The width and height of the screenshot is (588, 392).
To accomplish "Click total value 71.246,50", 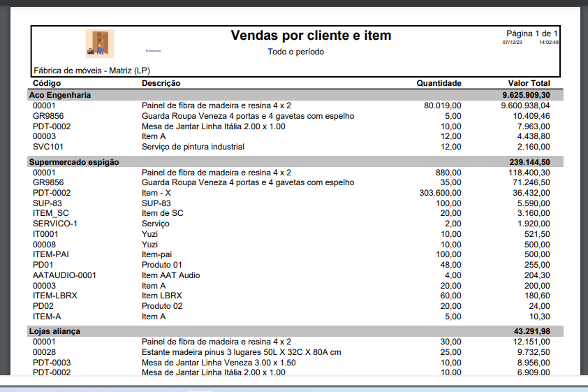I will click(x=531, y=182).
